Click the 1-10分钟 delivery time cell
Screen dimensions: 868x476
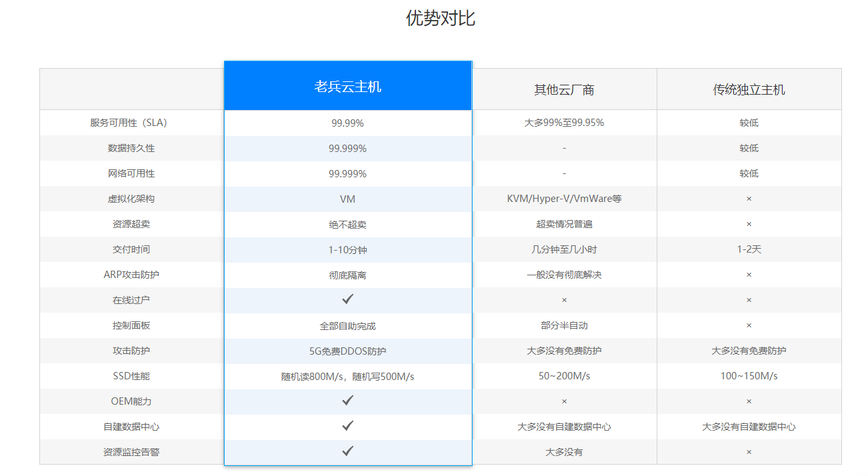coord(347,250)
